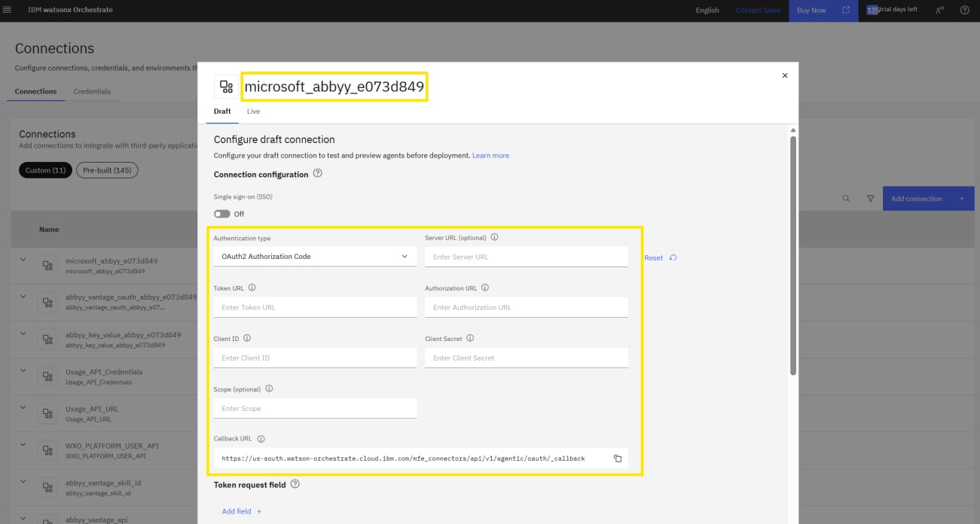The height and width of the screenshot is (524, 980).
Task: Expand the microsoft_abbyy_e073d849 row
Action: (x=23, y=260)
